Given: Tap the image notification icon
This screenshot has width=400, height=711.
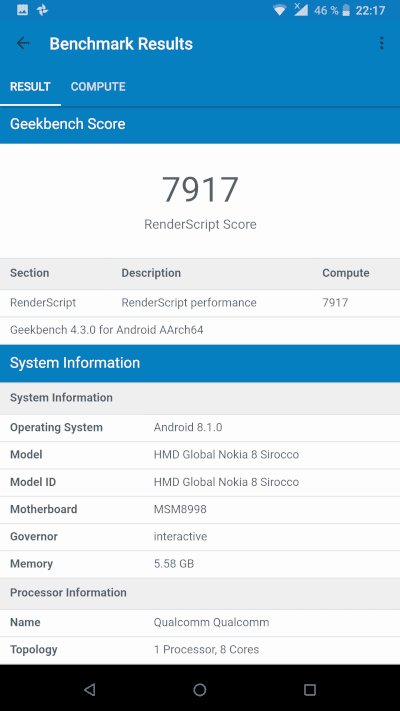Looking at the screenshot, I should pos(22,10).
